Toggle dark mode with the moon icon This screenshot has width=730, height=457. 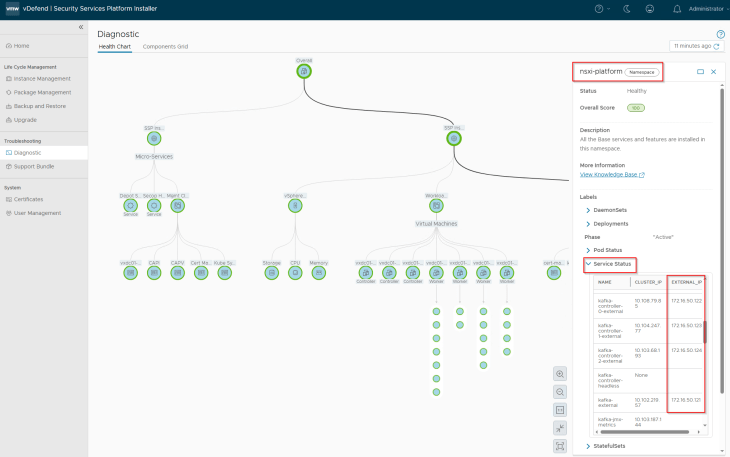[x=627, y=9]
